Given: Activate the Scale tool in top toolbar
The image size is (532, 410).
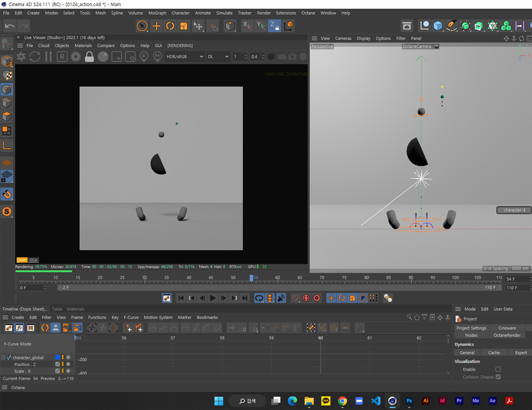Looking at the screenshot, I should pos(183,26).
